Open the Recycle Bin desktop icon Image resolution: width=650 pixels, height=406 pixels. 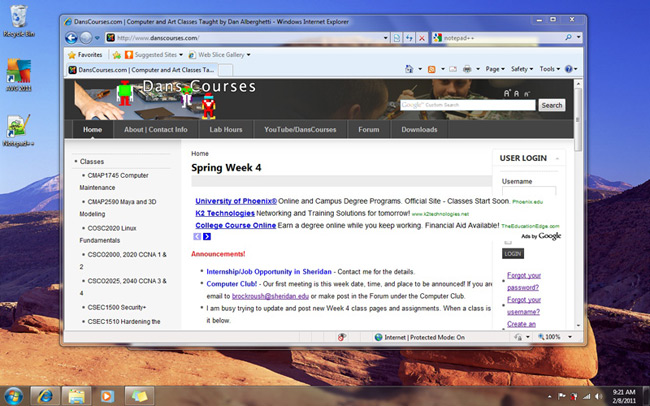click(18, 21)
